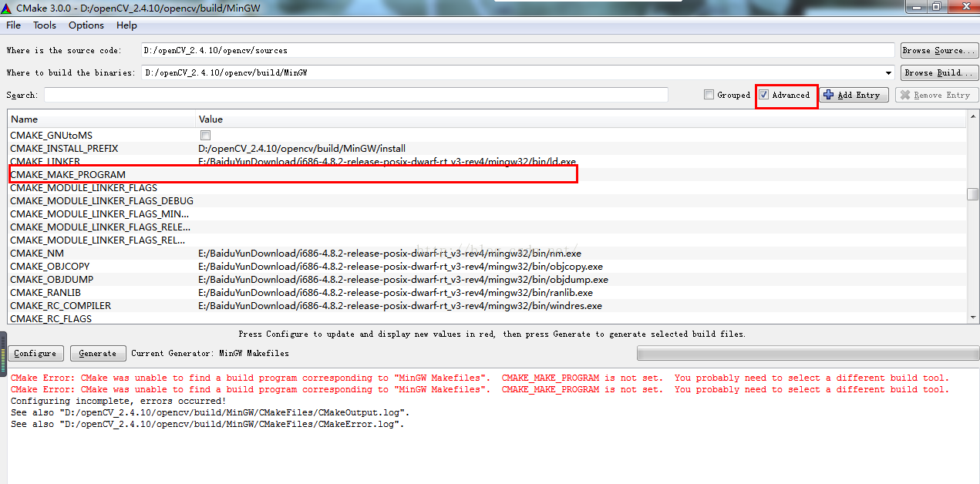Viewport: 980px width, 484px height.
Task: Focus the Search input field
Action: 356,95
